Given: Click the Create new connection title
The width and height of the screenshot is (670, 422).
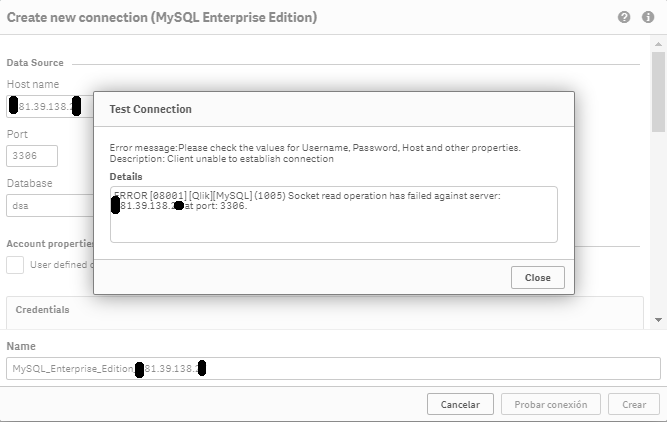Looking at the screenshot, I should pos(162,17).
